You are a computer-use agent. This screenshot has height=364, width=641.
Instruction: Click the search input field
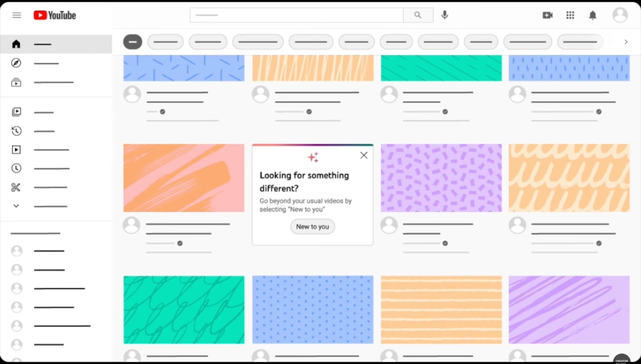tap(296, 15)
